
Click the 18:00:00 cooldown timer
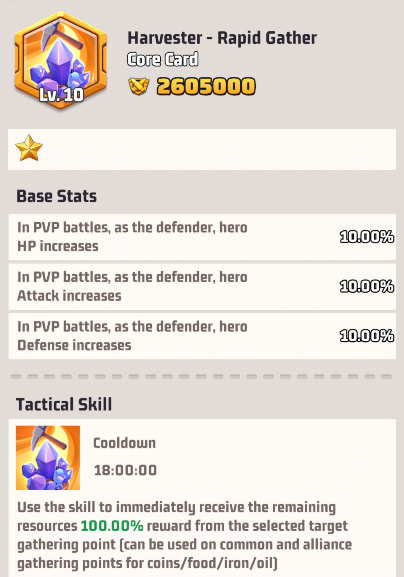[x=125, y=470]
